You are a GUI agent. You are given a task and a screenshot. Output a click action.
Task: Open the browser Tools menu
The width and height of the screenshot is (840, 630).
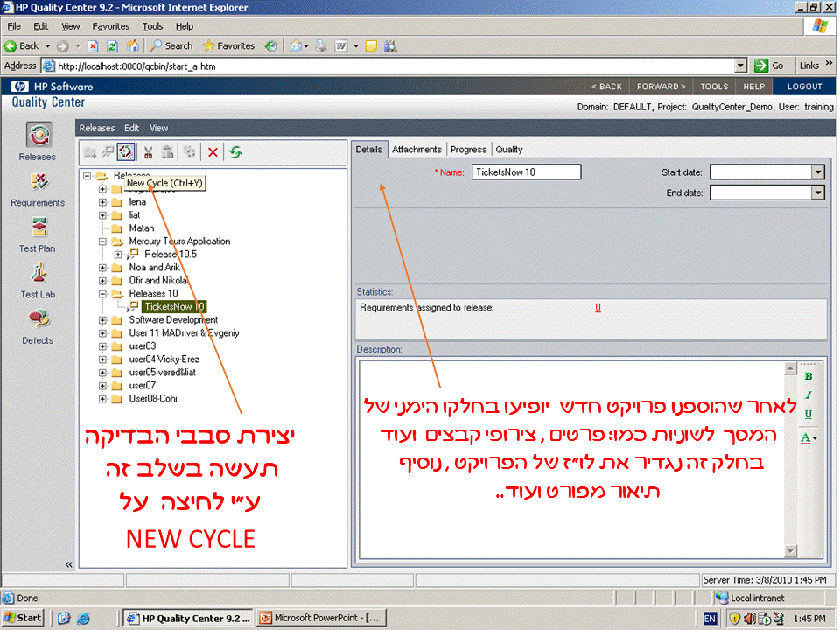152,26
